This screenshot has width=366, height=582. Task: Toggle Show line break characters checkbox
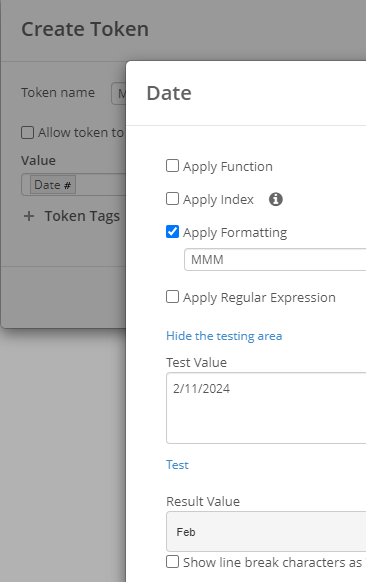(172, 562)
